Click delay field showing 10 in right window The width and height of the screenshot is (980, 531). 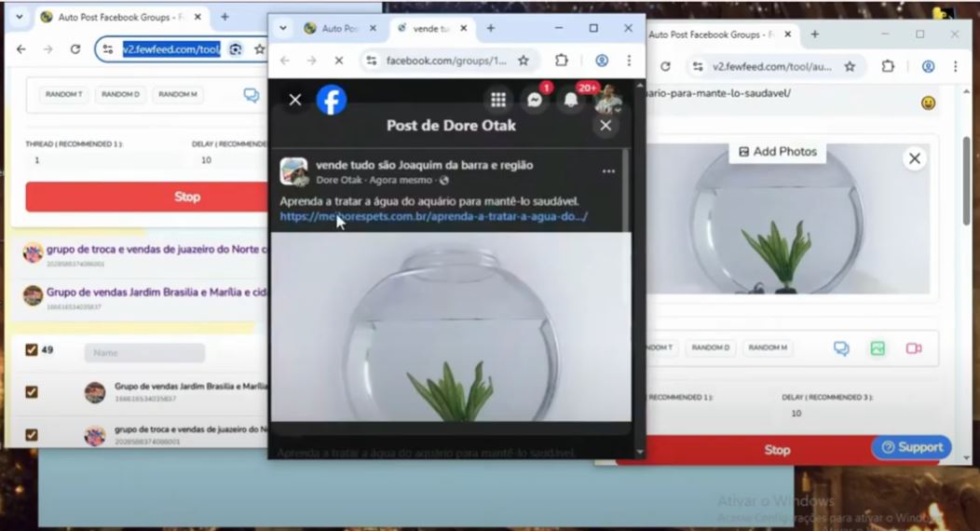pos(860,414)
